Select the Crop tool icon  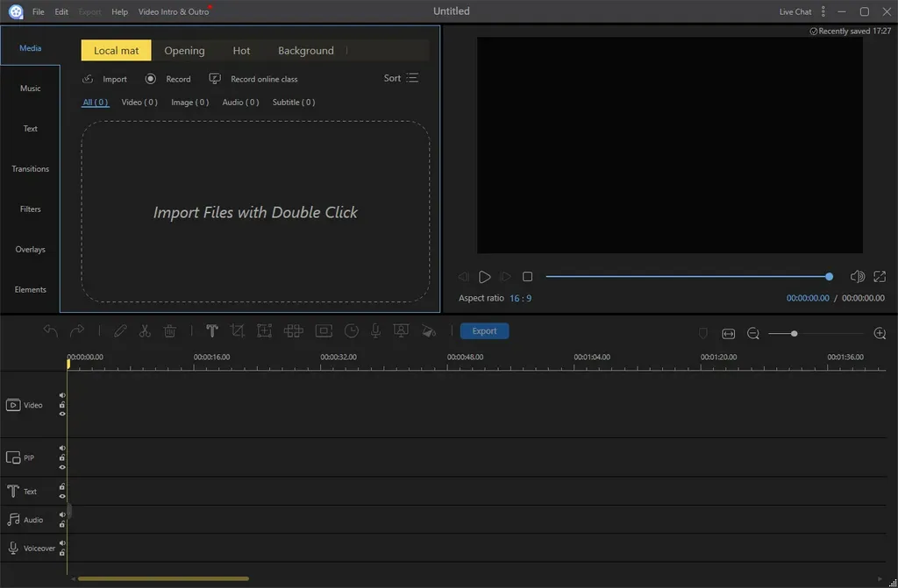(x=237, y=331)
